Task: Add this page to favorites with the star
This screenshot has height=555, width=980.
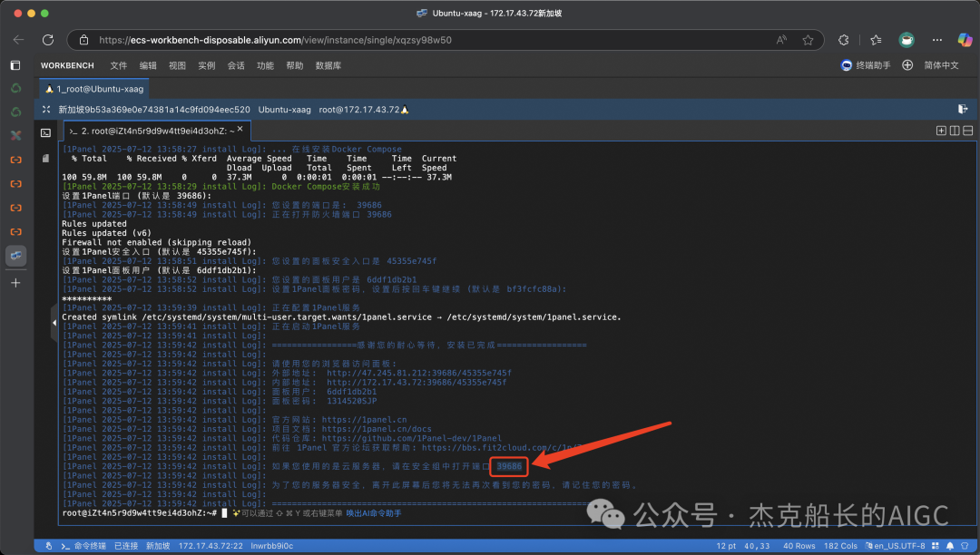Action: (808, 40)
